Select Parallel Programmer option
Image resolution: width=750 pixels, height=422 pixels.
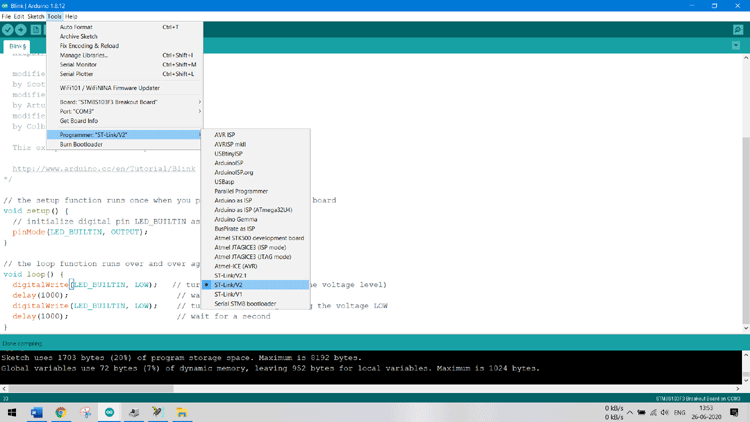(x=255, y=191)
